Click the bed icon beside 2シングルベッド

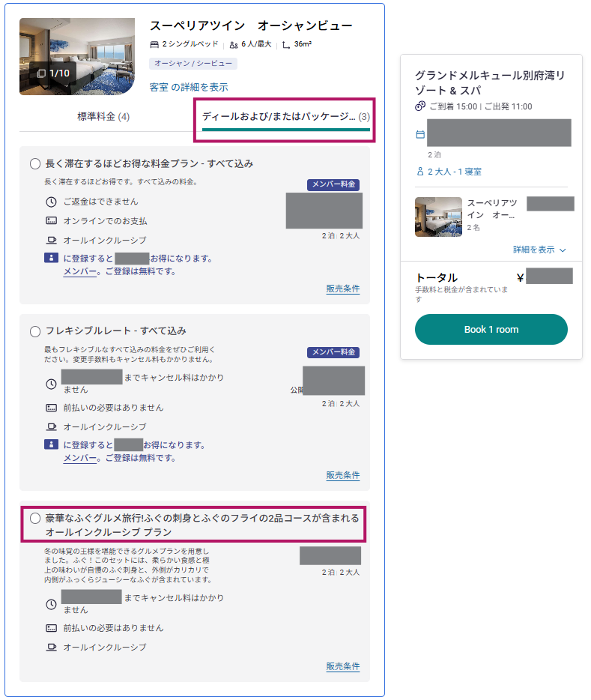[154, 45]
